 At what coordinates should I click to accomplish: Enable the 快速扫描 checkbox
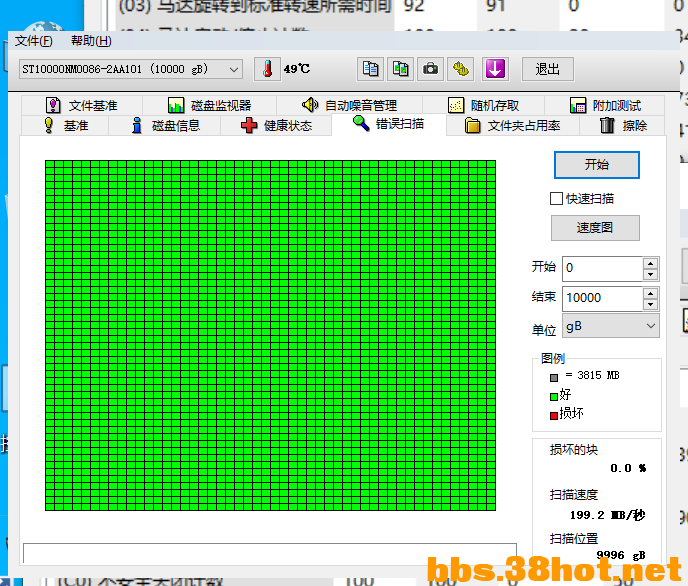[x=556, y=198]
